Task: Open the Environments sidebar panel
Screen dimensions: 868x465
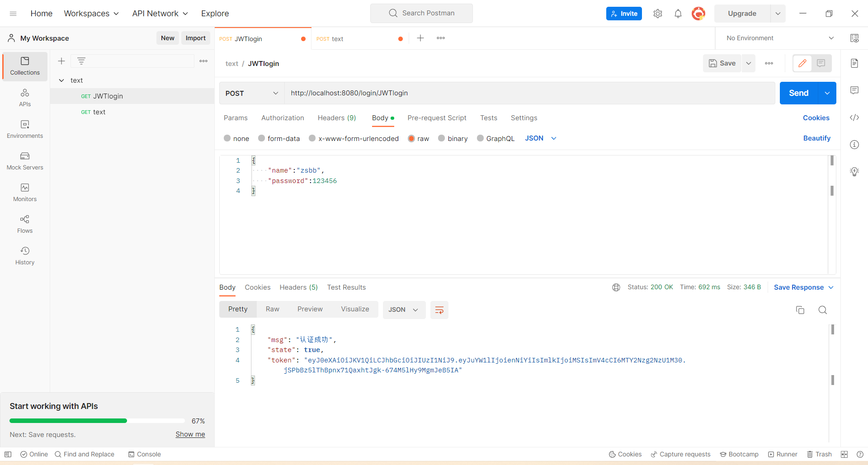Action: coord(25,129)
